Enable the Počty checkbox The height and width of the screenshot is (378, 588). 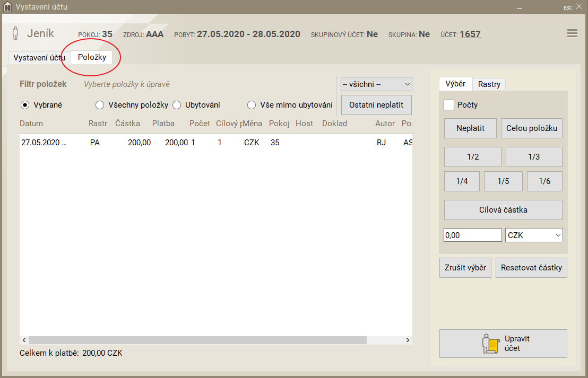pyautogui.click(x=449, y=105)
